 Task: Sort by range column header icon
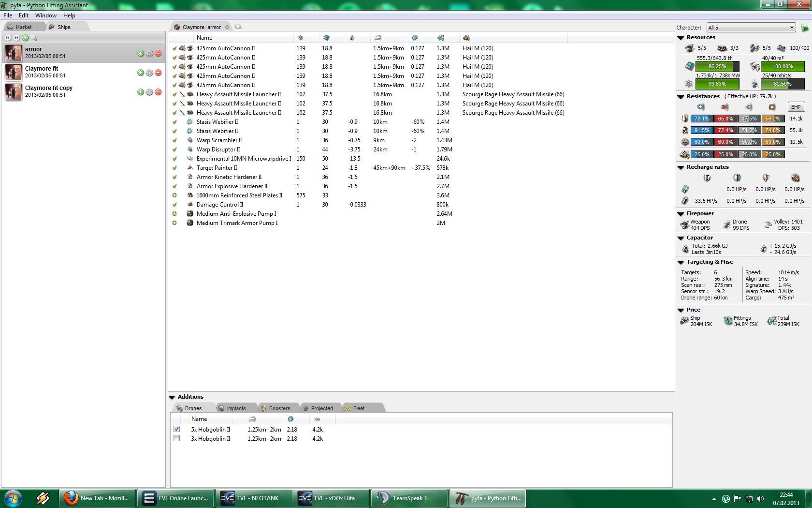[378, 38]
